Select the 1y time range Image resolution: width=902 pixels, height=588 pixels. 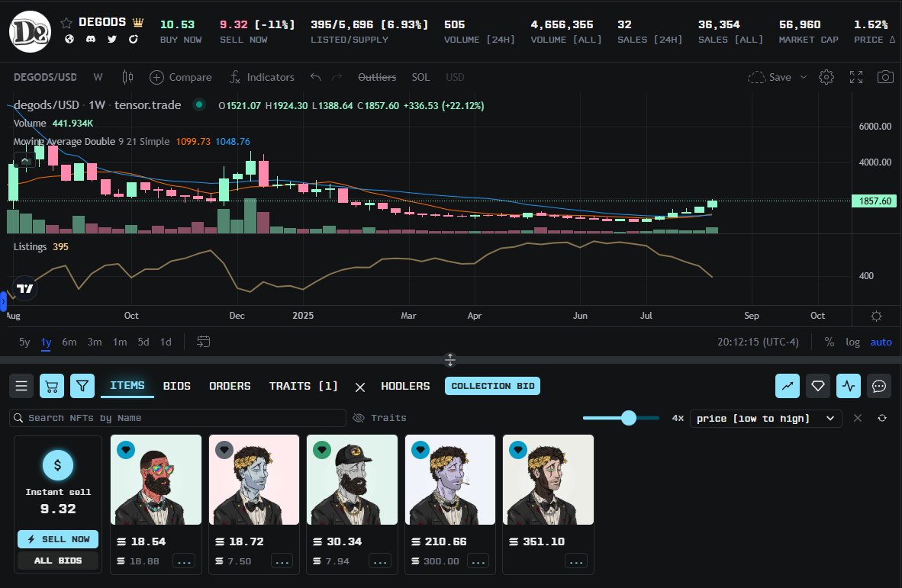[x=46, y=342]
